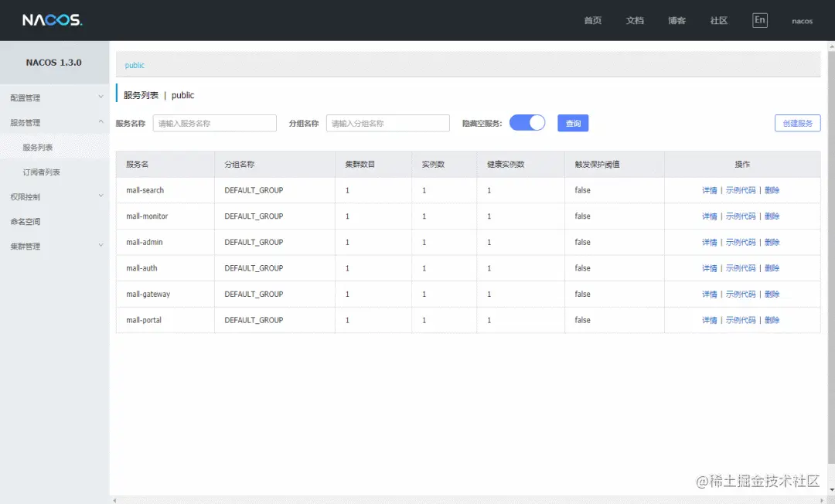Open 示例代码 for mall-search
Viewport: 835px width, 504px height.
pos(741,190)
